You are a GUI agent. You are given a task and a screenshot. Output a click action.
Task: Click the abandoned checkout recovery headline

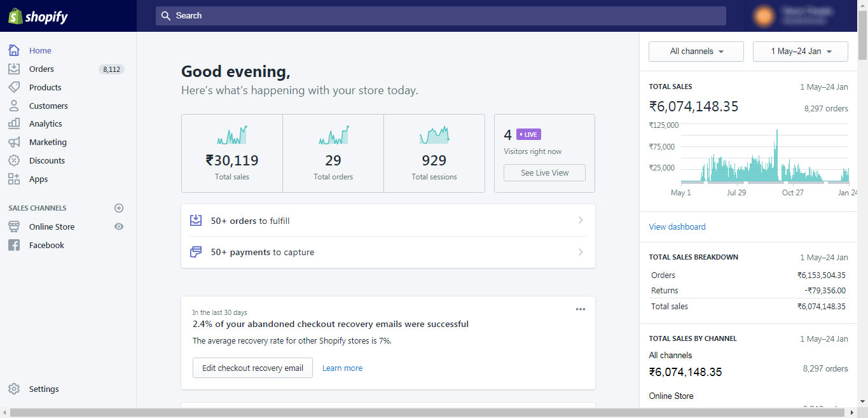(331, 324)
